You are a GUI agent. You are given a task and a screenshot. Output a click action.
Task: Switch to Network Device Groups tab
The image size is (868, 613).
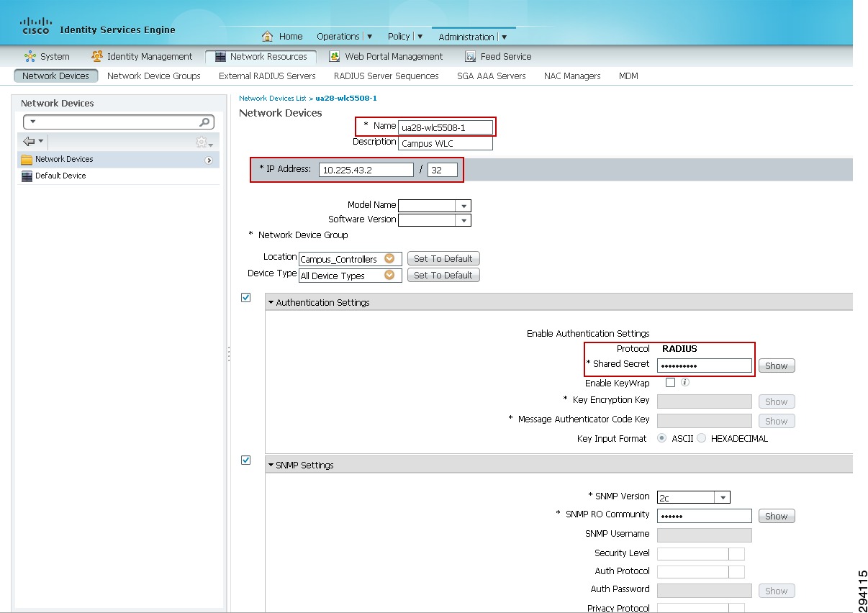[x=154, y=76]
